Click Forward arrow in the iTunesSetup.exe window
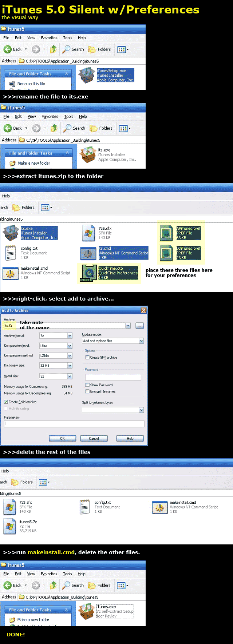Viewport: 233px width, 644px height. tap(36, 49)
